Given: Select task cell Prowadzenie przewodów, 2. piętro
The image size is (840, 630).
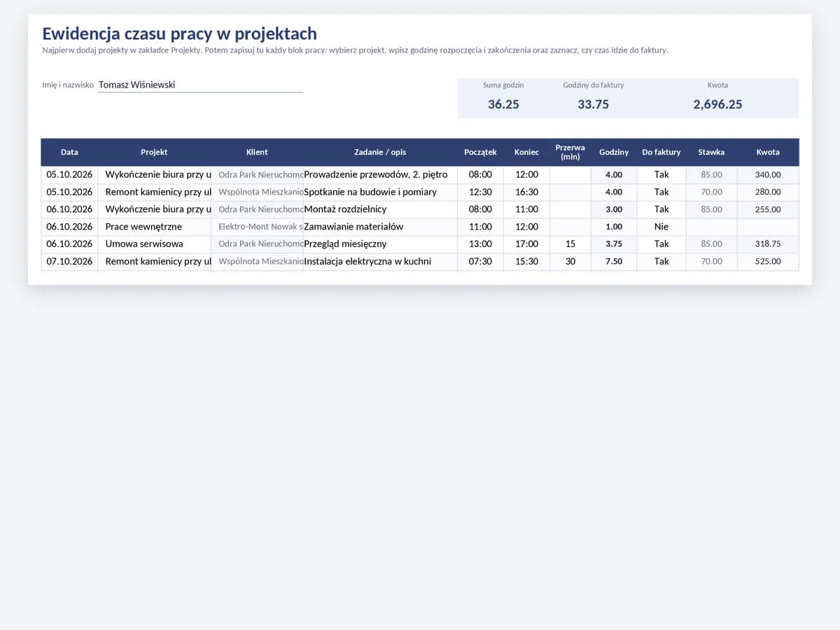Looking at the screenshot, I should point(380,175).
